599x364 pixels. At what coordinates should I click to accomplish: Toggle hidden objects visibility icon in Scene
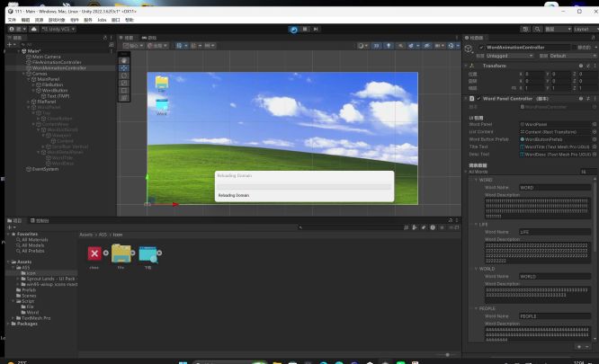(x=426, y=46)
